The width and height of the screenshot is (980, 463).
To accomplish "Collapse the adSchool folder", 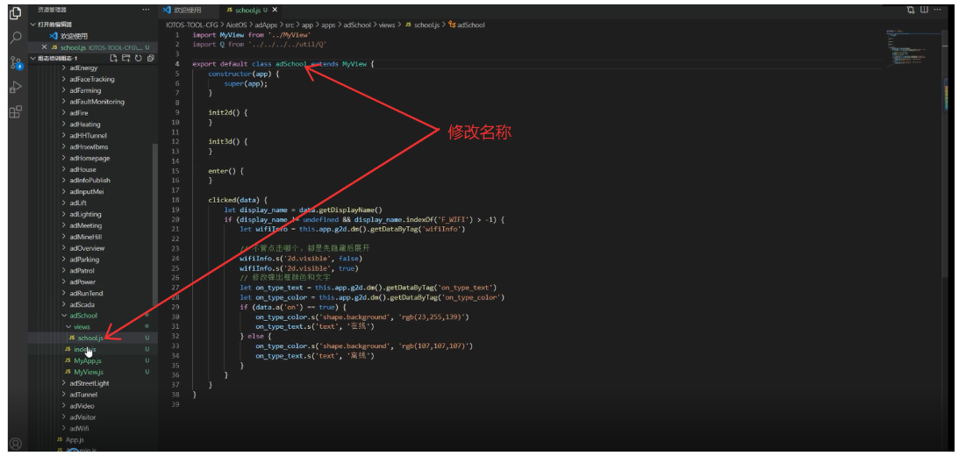I will coord(86,315).
